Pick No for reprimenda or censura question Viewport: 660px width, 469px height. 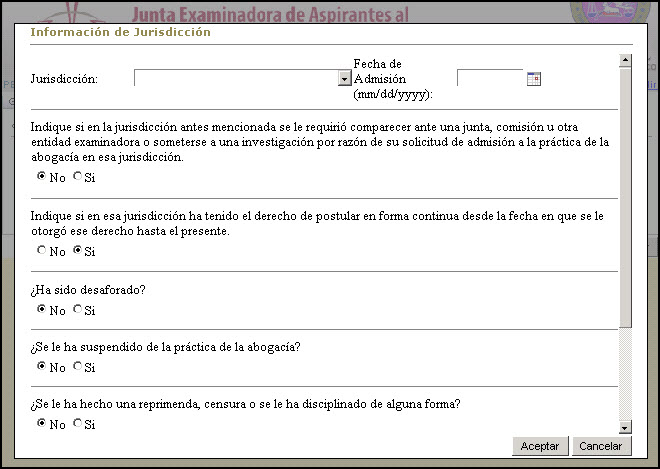[42, 424]
